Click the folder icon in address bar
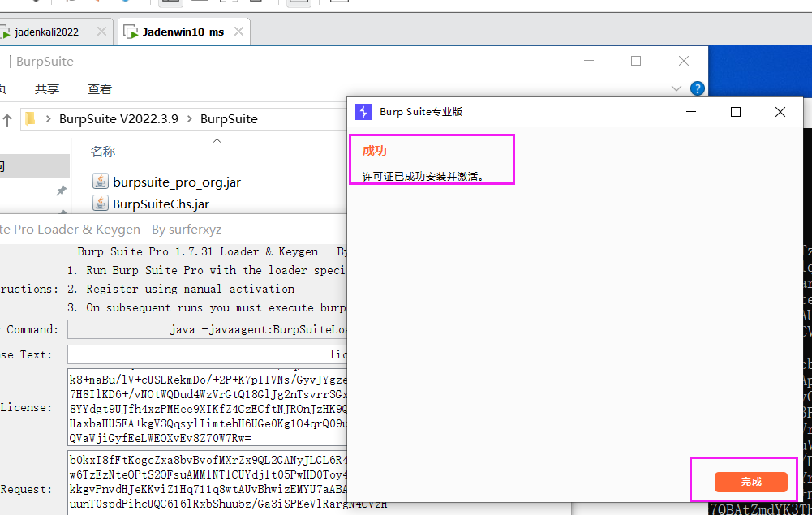 pos(30,119)
